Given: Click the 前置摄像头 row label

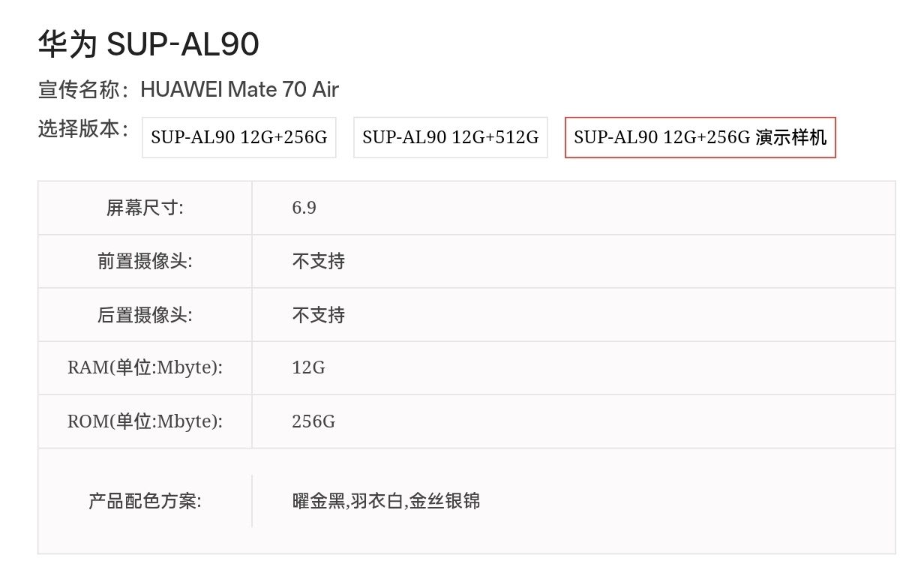Looking at the screenshot, I should click(x=145, y=261).
